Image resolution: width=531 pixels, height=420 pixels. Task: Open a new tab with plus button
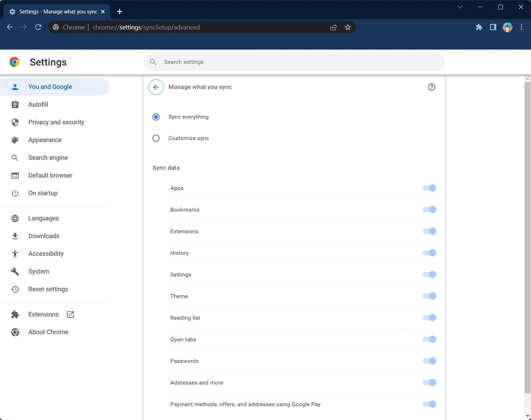click(119, 12)
